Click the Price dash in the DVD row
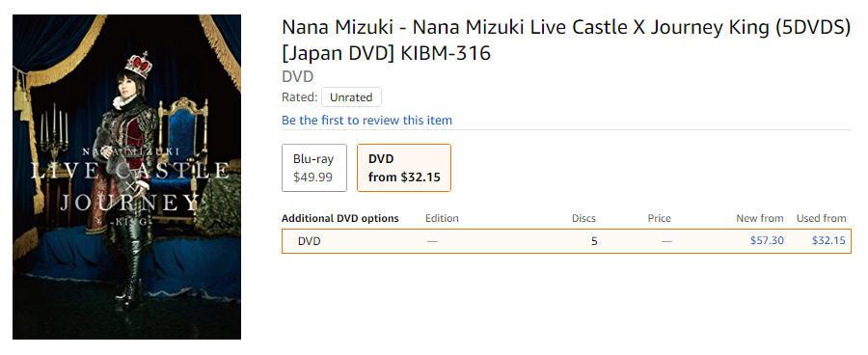868x355 pixels. point(666,241)
